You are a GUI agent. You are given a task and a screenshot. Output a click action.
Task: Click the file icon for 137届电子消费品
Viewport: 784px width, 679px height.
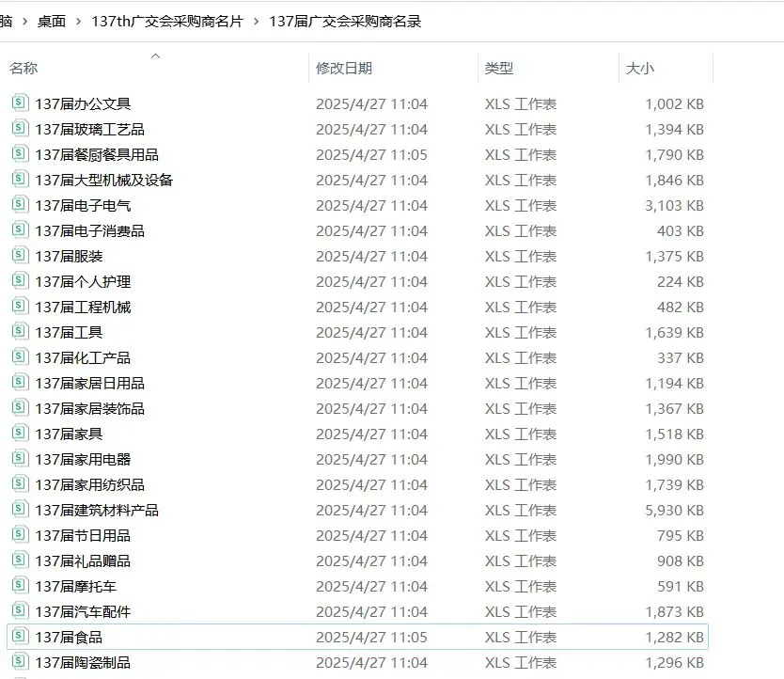pos(20,230)
